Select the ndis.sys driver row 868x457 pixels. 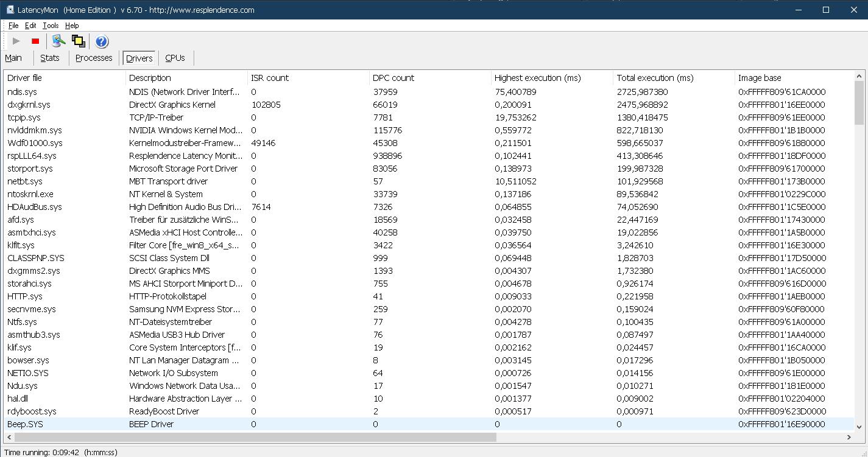click(x=429, y=92)
